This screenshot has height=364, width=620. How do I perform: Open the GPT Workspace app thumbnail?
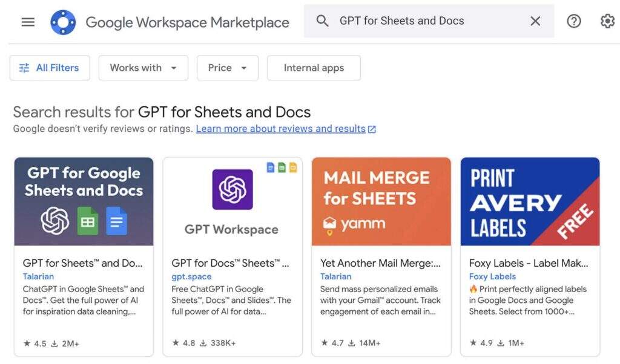[232, 201]
